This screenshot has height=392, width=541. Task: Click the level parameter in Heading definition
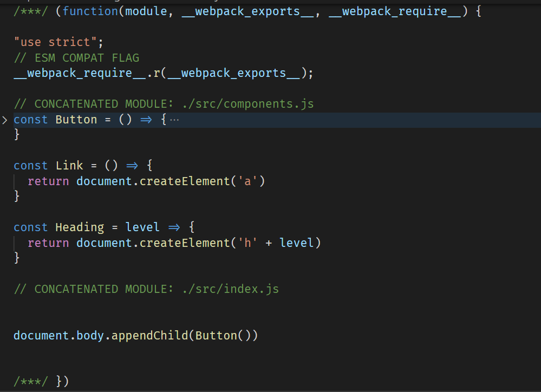click(142, 227)
